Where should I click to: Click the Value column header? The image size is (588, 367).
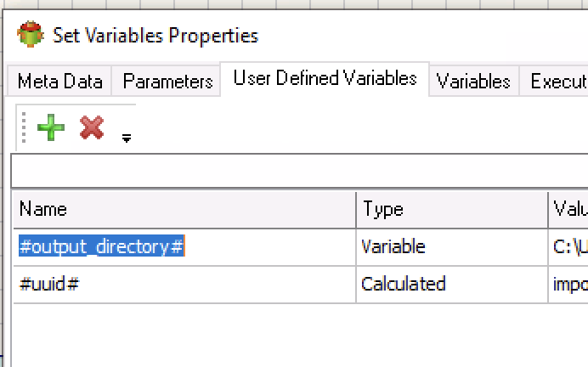[x=568, y=209]
